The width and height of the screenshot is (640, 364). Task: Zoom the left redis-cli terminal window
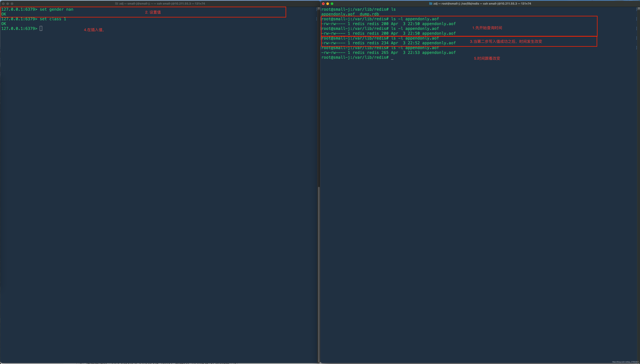[x=12, y=3]
